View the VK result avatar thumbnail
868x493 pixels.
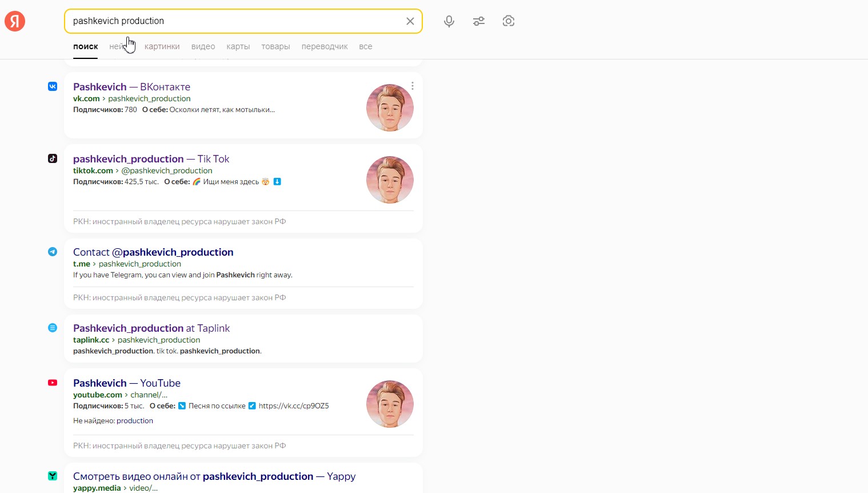tap(390, 108)
